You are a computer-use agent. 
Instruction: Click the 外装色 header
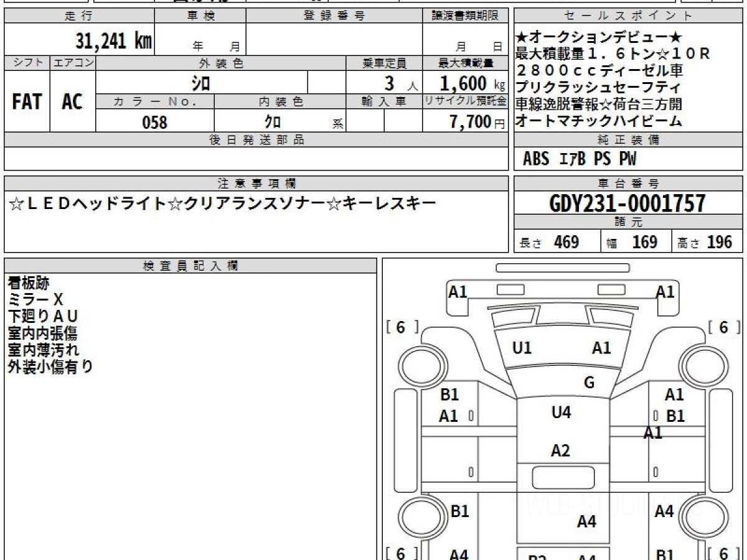[221, 63]
